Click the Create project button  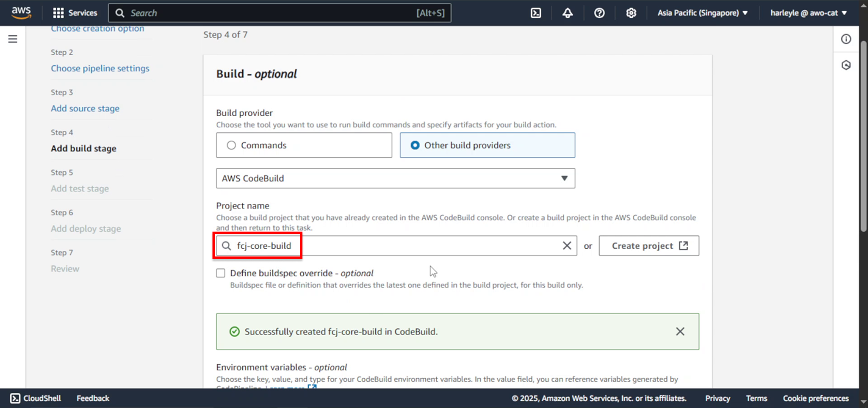[649, 246]
